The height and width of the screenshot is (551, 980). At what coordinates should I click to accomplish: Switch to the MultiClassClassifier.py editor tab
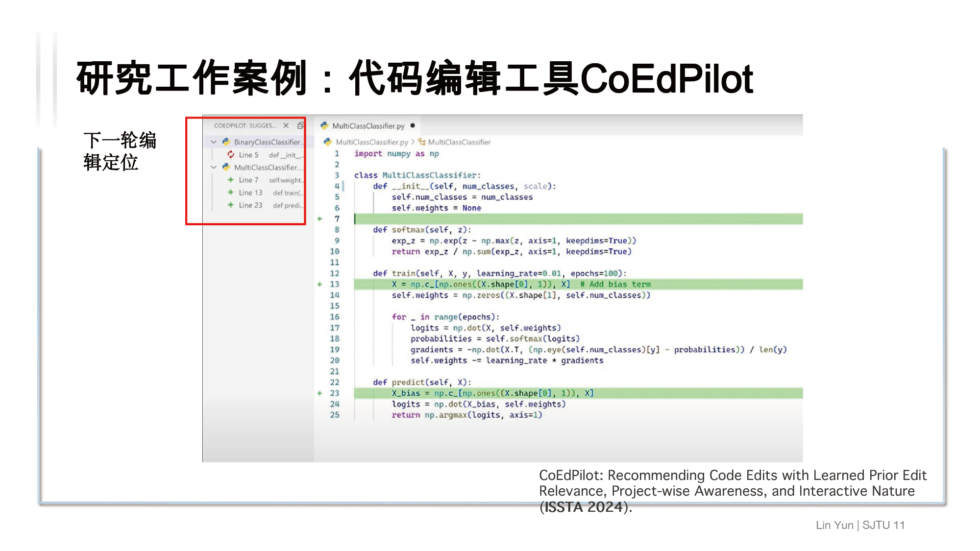[368, 126]
